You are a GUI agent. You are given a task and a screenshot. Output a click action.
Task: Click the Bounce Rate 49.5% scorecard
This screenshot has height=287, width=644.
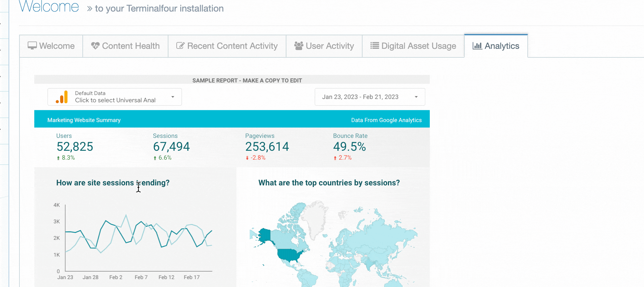point(349,147)
